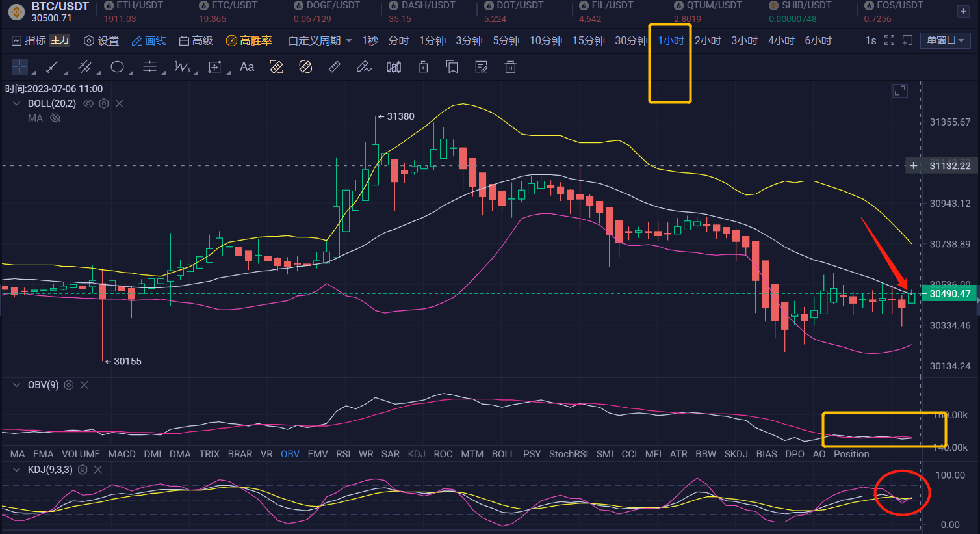Open the 高胜率 high win-rate feature

pyautogui.click(x=249, y=40)
